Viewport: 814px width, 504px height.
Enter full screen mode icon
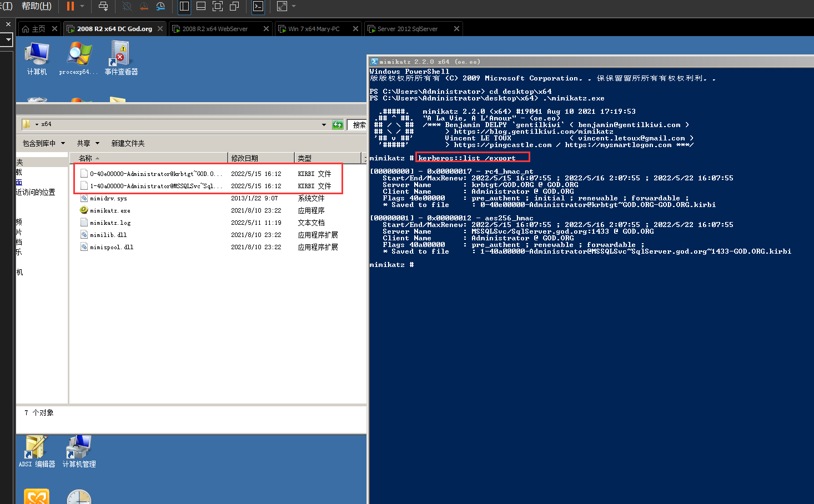click(218, 6)
